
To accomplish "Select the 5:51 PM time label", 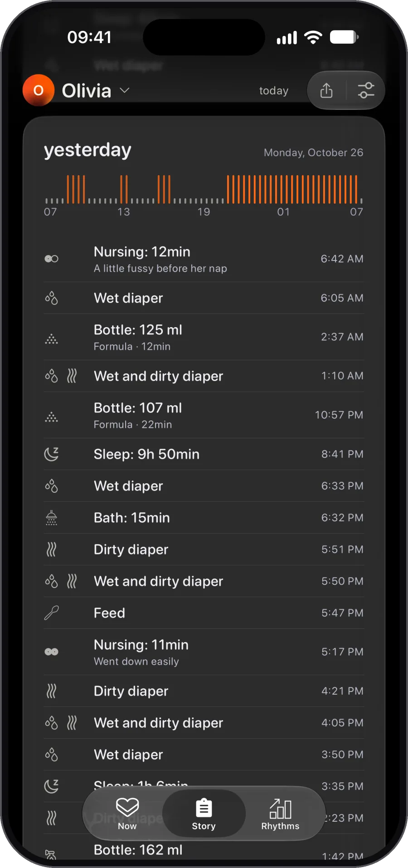I will click(x=342, y=549).
